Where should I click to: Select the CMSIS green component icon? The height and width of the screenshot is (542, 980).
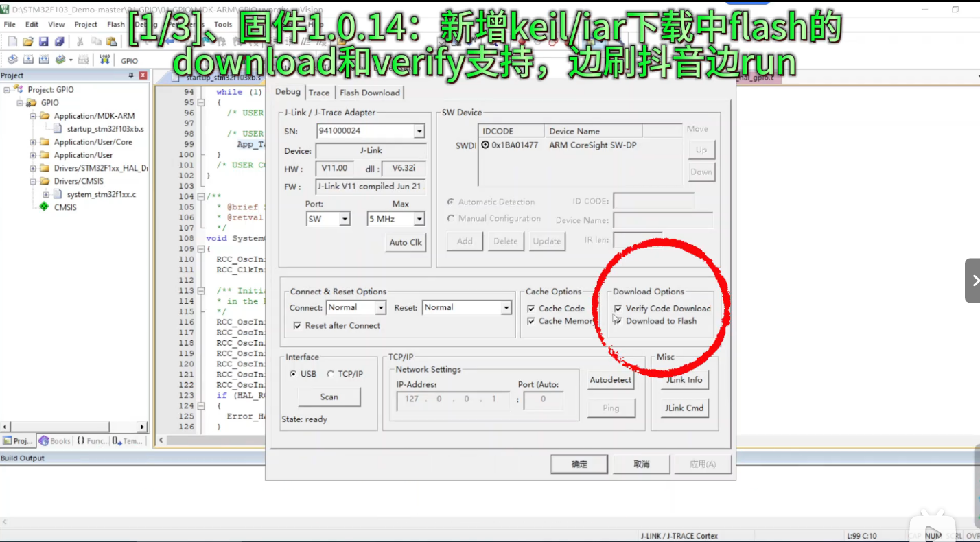44,207
